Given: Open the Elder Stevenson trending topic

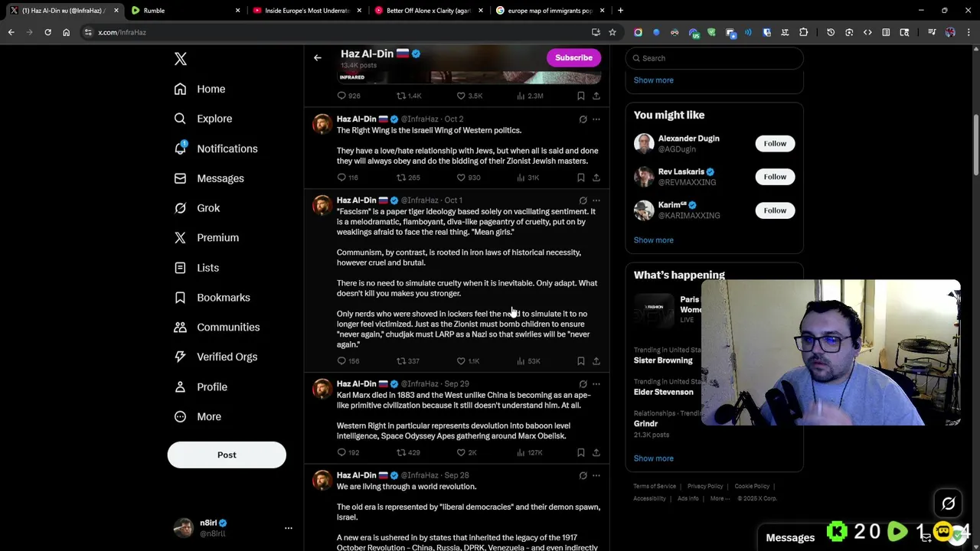Looking at the screenshot, I should tap(663, 392).
